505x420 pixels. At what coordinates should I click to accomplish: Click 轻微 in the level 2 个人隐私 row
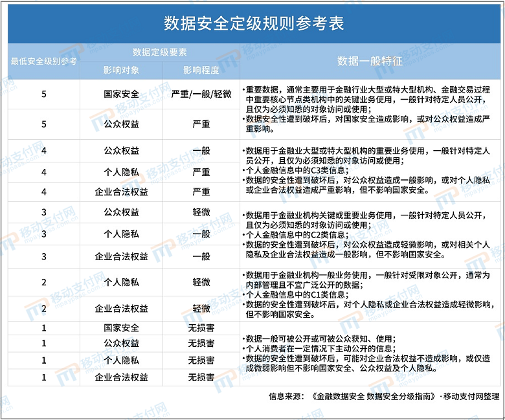(201, 282)
